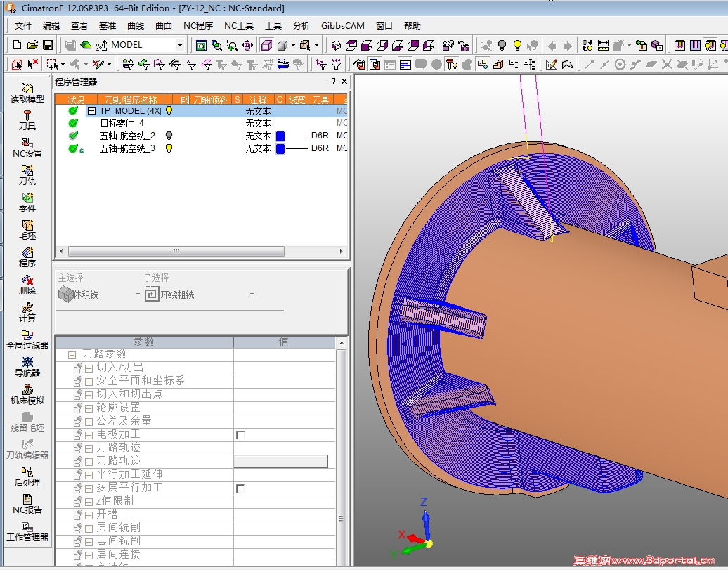Click status checkmark of TP_MODEL row
Image resolution: width=728 pixels, height=570 pixels.
(73, 110)
